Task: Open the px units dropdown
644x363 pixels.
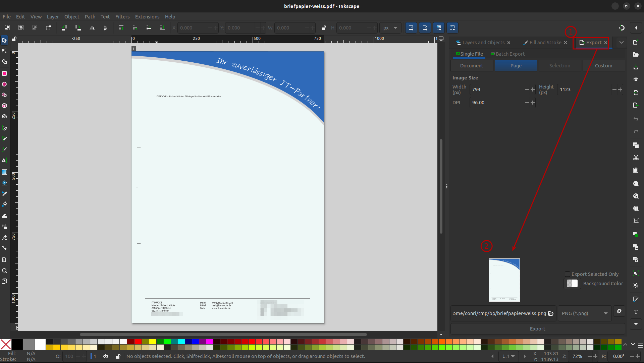Action: tap(390, 28)
